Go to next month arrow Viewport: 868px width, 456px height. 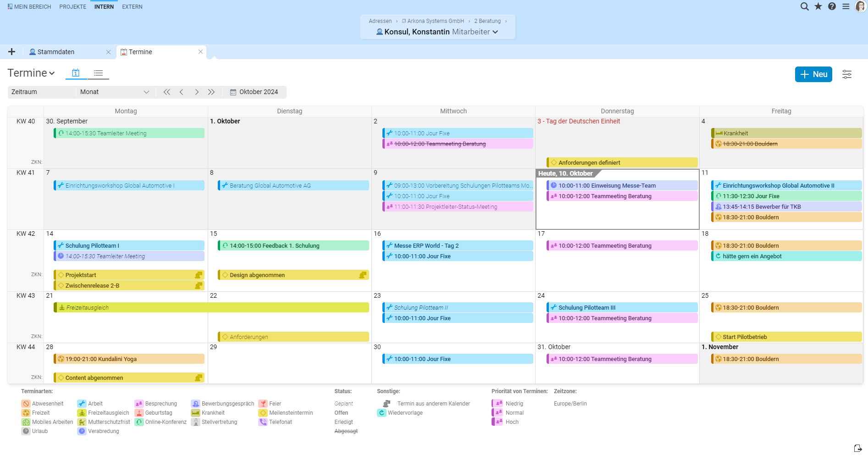coord(197,92)
